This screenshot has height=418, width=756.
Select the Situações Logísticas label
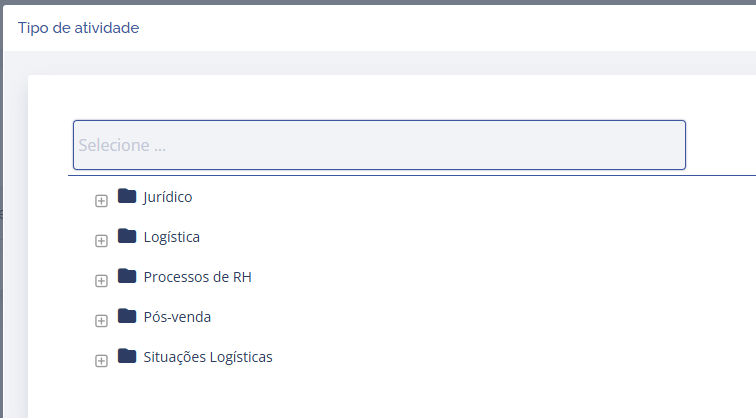208,357
